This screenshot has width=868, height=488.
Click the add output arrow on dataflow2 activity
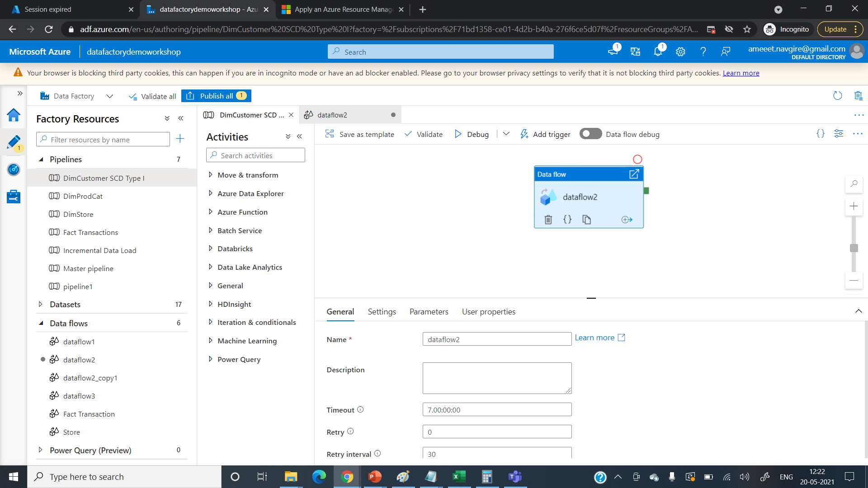click(627, 220)
